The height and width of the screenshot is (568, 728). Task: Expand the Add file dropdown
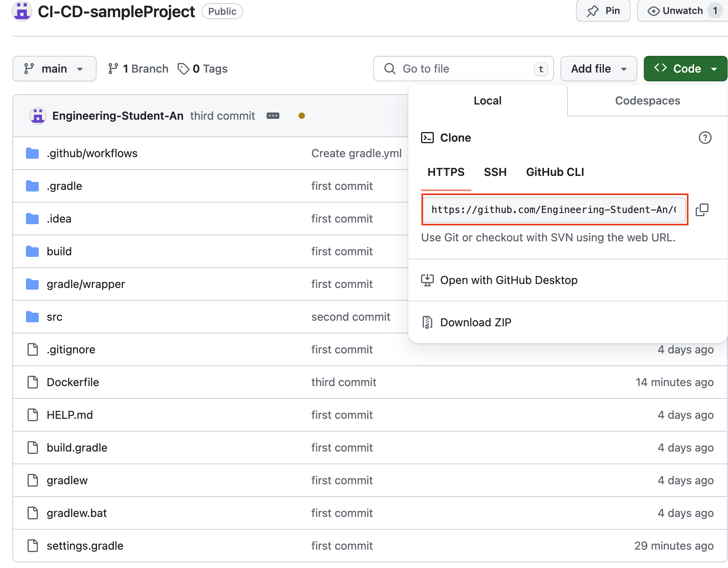[599, 69]
